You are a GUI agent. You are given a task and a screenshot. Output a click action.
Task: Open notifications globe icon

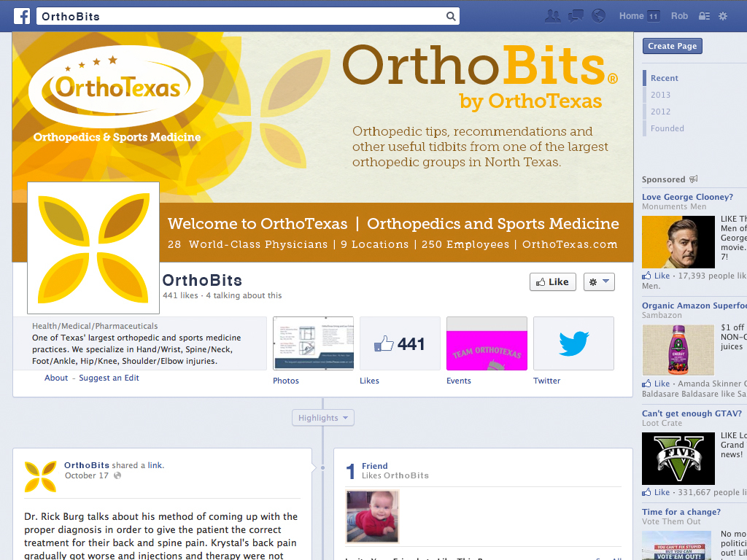tap(598, 16)
